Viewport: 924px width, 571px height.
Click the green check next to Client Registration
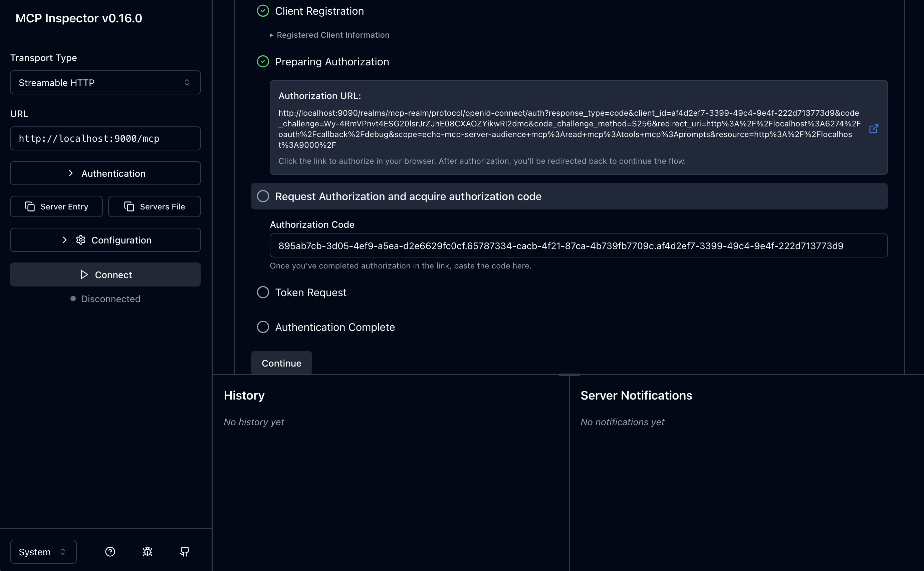coord(263,11)
